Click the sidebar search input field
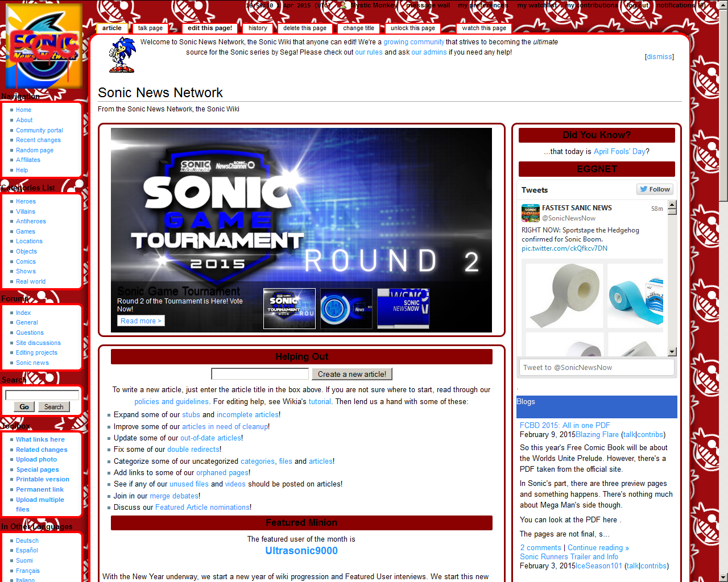The image size is (728, 582). [x=42, y=395]
